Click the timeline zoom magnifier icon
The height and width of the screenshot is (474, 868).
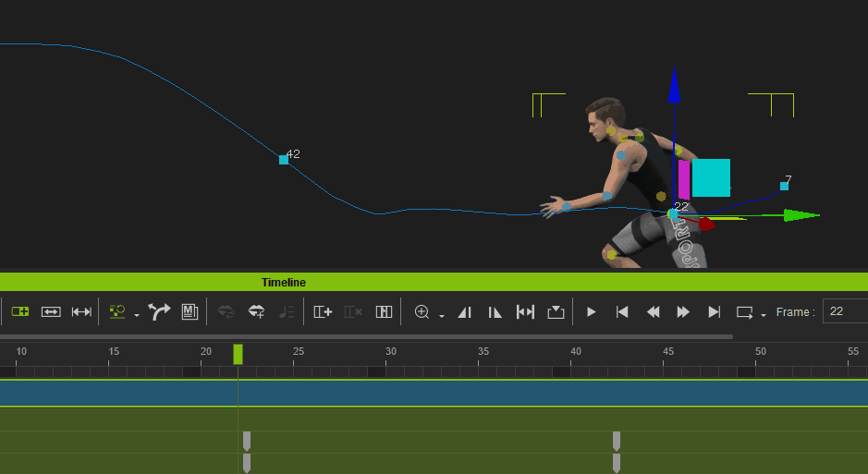pos(422,312)
